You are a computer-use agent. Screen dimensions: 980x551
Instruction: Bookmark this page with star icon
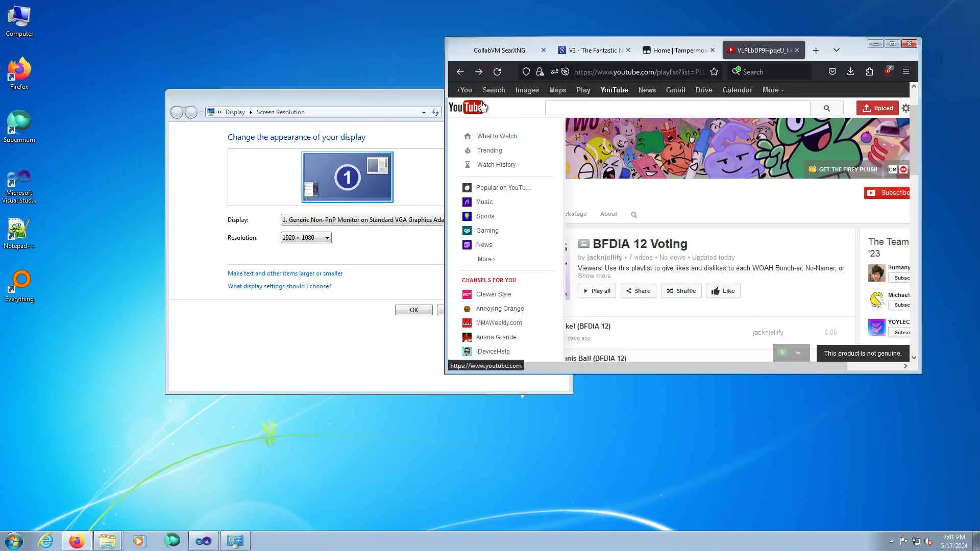tap(714, 72)
